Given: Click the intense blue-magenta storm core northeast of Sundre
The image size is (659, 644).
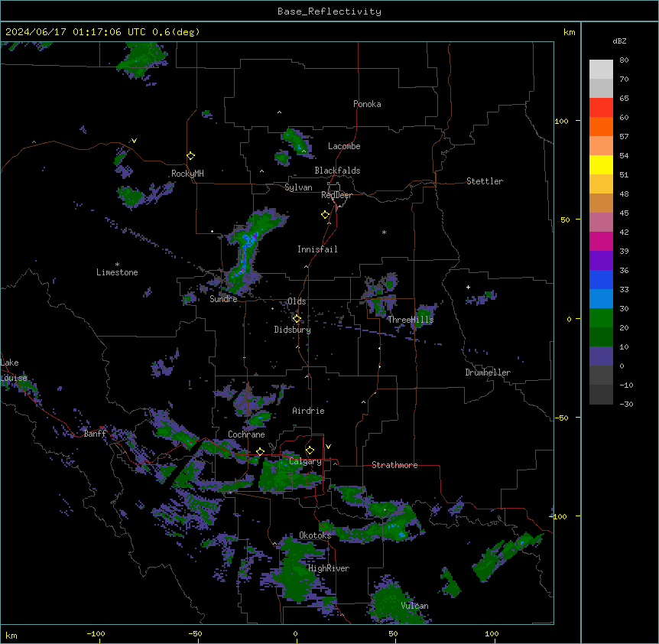Looking at the screenshot, I should 248,240.
